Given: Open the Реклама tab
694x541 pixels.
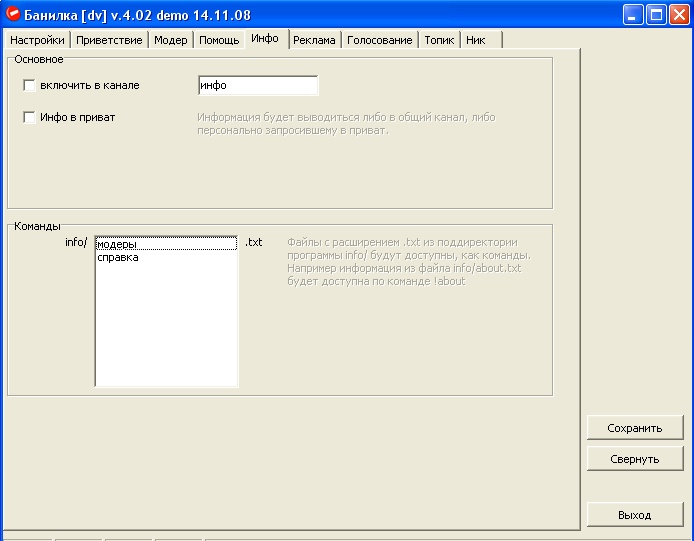Looking at the screenshot, I should point(314,40).
